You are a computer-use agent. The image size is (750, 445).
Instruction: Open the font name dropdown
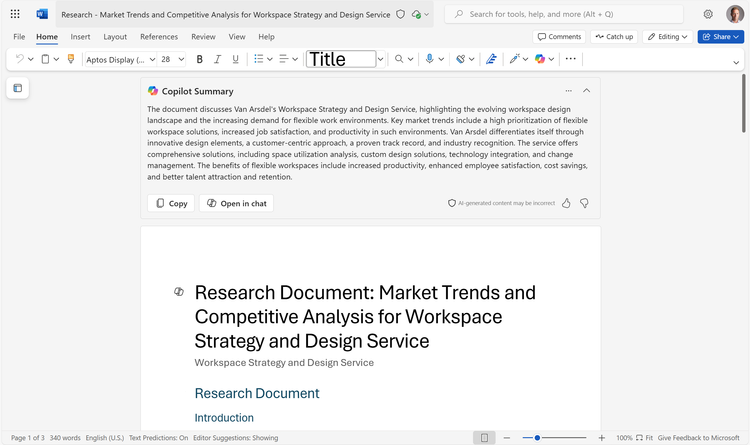coord(116,59)
